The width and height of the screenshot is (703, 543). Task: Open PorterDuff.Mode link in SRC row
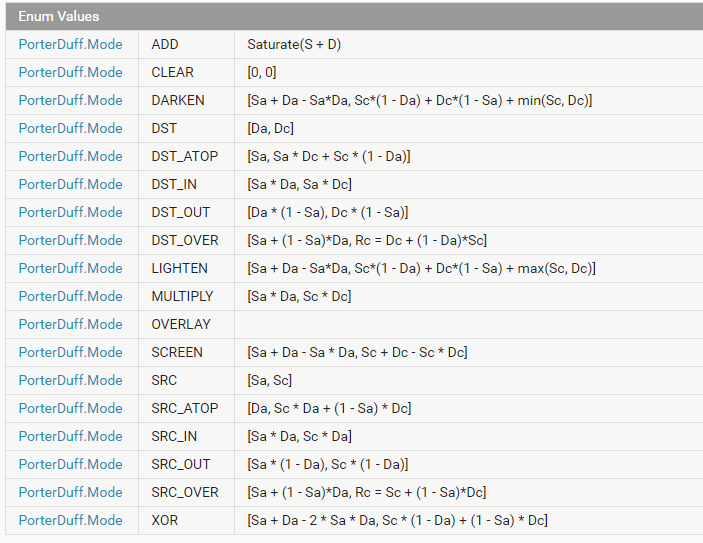[x=70, y=380]
